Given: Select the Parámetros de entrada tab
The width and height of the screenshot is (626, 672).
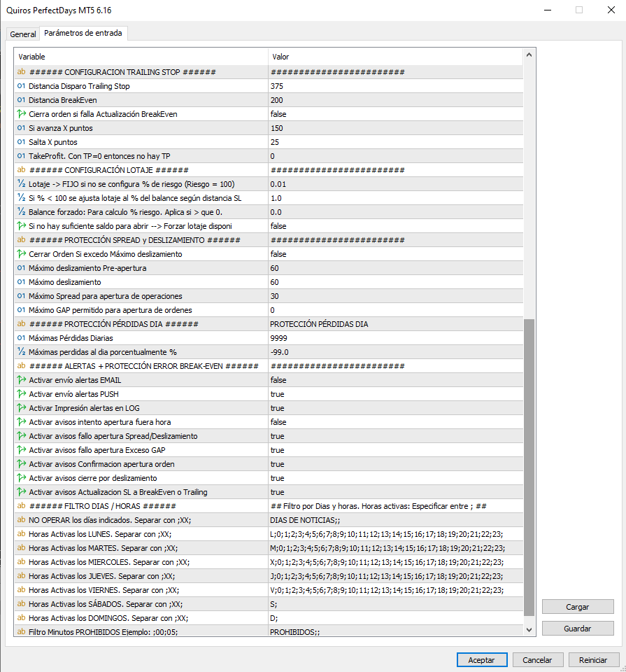Looking at the screenshot, I should click(x=83, y=34).
